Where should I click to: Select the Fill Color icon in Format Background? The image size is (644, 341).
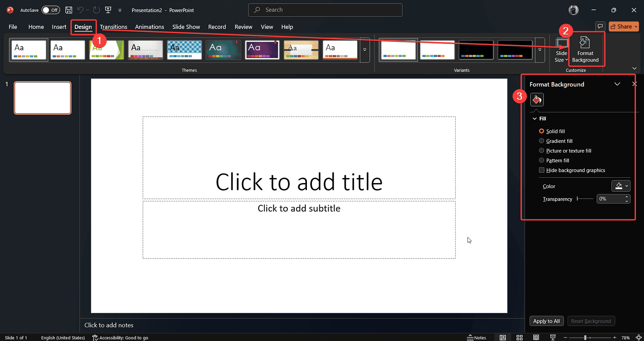coord(537,100)
